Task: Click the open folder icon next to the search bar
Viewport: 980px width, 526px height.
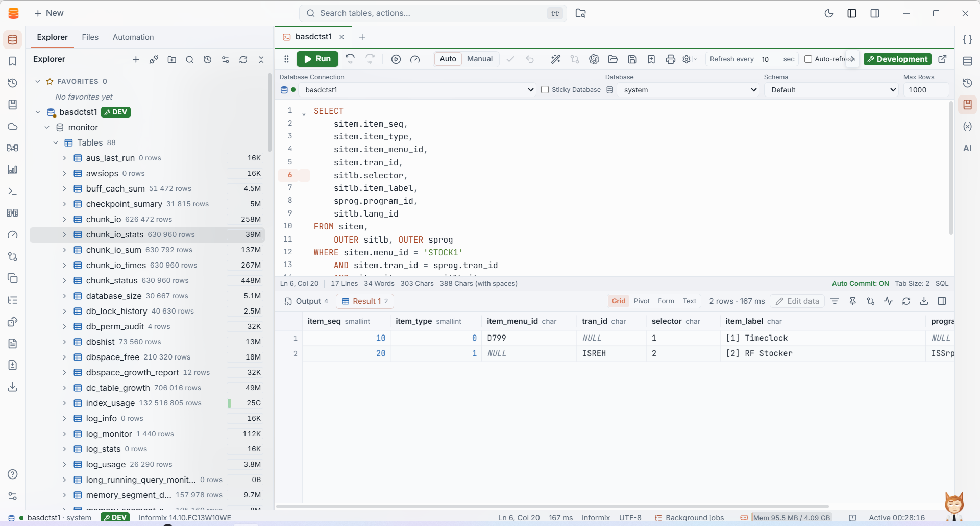Action: coord(581,13)
